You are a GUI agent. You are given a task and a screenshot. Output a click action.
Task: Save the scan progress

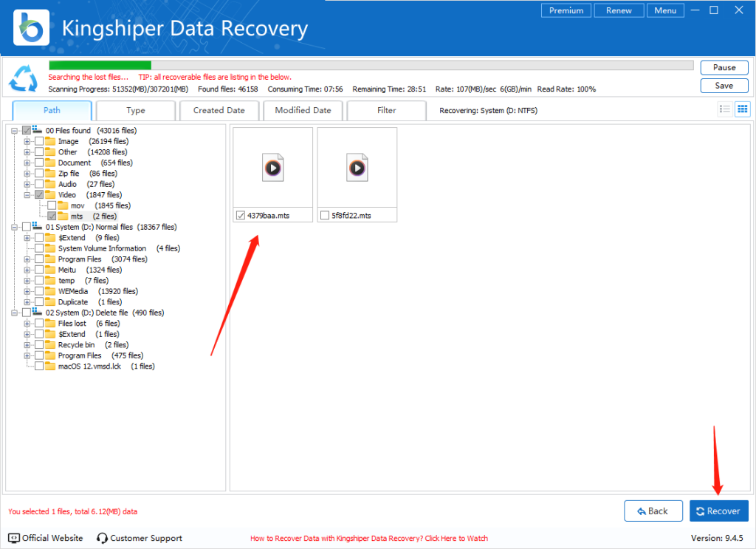pos(724,86)
